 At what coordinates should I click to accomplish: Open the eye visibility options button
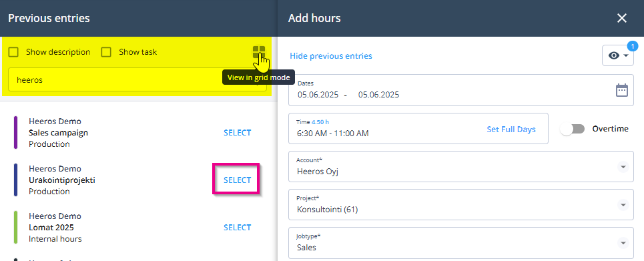click(x=618, y=55)
